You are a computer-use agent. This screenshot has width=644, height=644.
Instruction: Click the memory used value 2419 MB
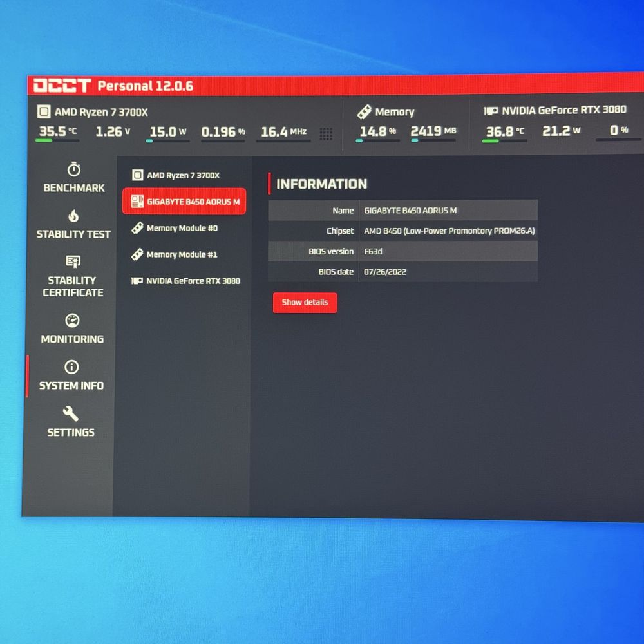click(x=433, y=131)
